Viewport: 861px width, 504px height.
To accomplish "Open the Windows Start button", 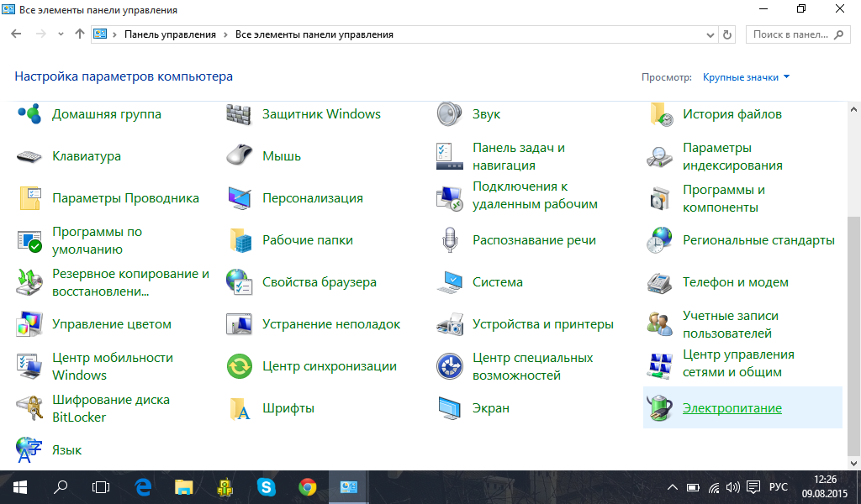I will coord(20,487).
